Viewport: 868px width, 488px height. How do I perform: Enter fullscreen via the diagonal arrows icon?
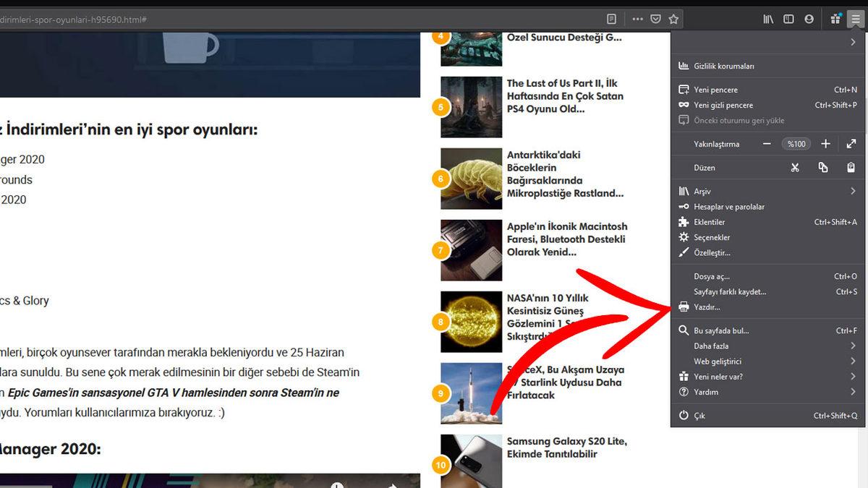click(x=850, y=144)
